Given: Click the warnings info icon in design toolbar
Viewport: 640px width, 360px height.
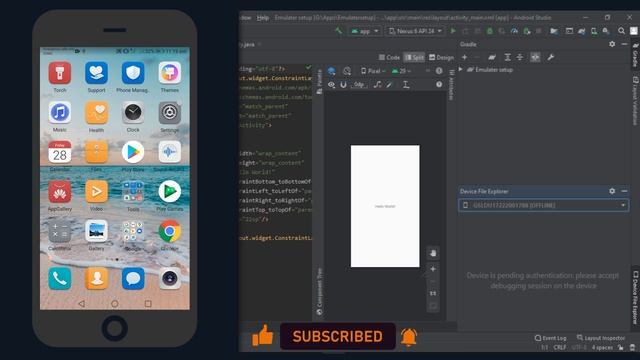Looking at the screenshot, I should click(x=439, y=71).
